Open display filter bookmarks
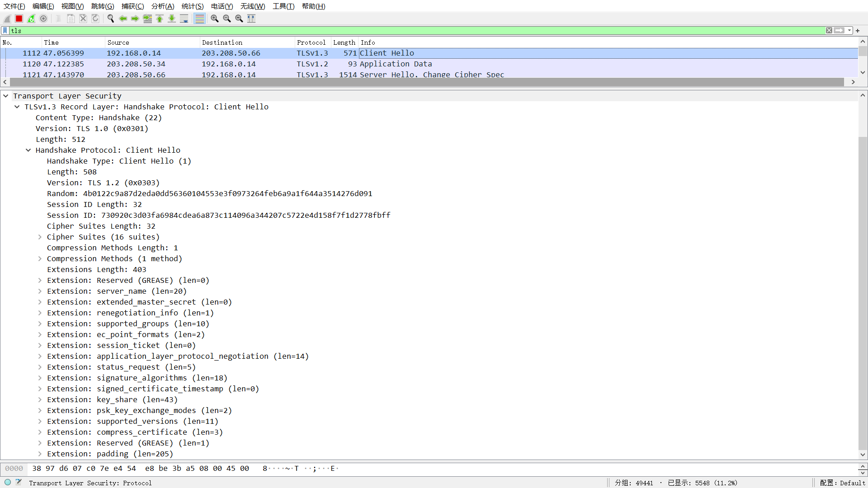The height and width of the screenshot is (488, 868). (x=5, y=30)
